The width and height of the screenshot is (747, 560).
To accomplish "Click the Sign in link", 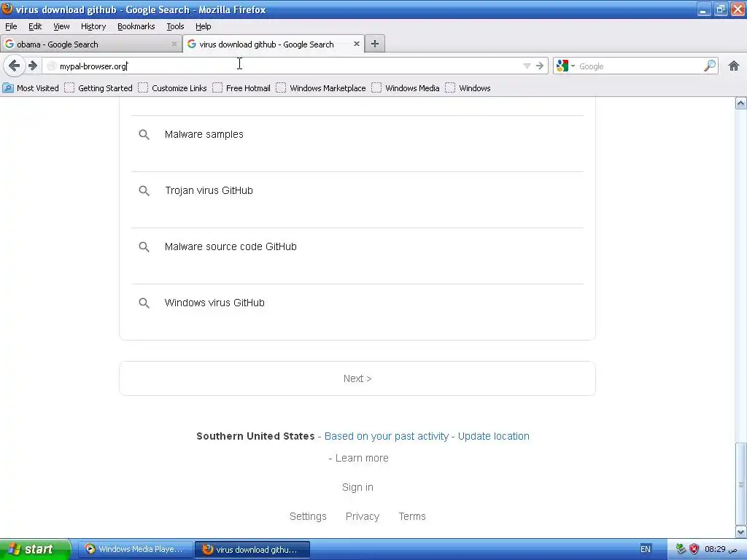I will [x=357, y=487].
